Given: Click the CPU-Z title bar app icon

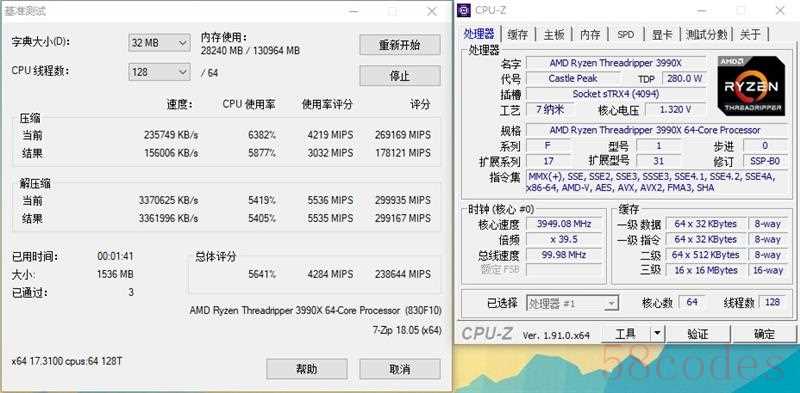Looking at the screenshot, I should (x=464, y=10).
